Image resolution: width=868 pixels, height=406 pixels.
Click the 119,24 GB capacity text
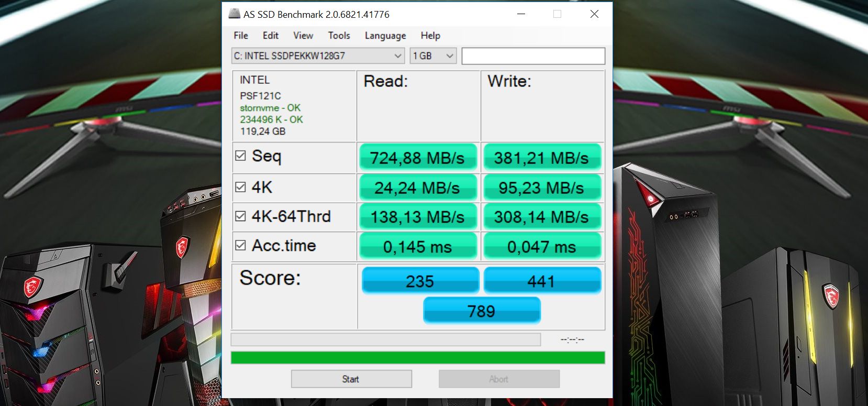263,131
